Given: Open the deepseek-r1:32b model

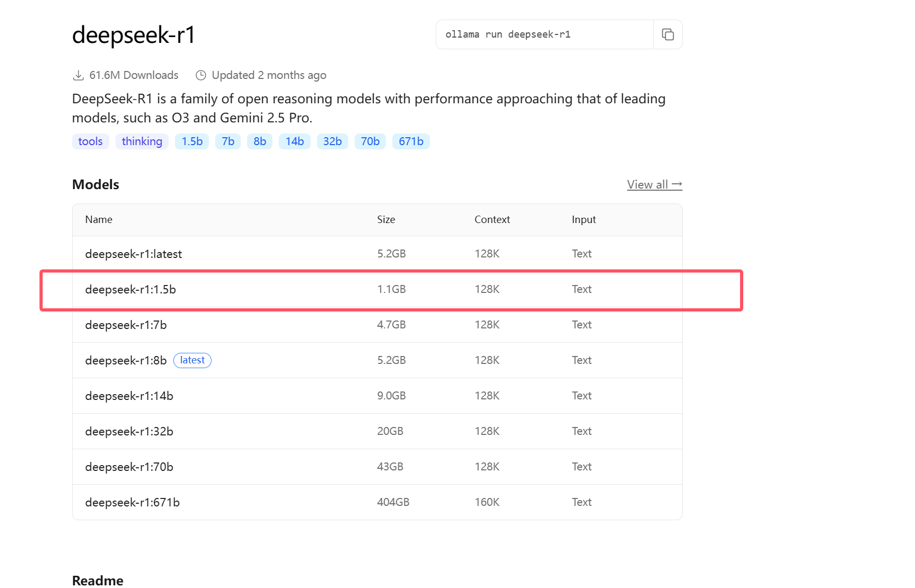Looking at the screenshot, I should click(x=129, y=432).
